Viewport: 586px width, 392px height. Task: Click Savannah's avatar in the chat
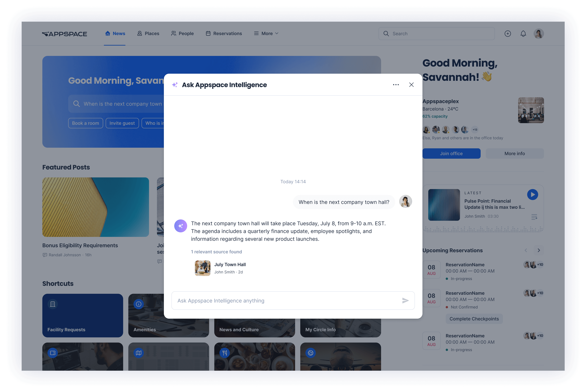click(405, 201)
